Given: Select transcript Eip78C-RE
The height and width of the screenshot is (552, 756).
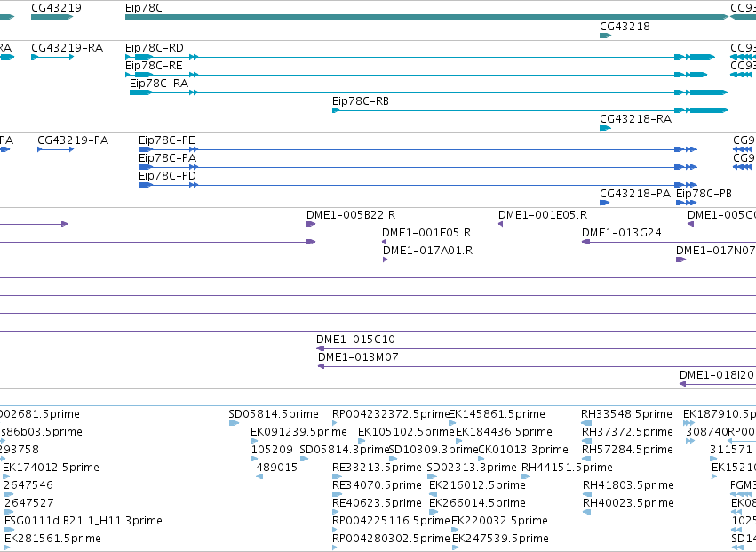Looking at the screenshot, I should coord(416,75).
